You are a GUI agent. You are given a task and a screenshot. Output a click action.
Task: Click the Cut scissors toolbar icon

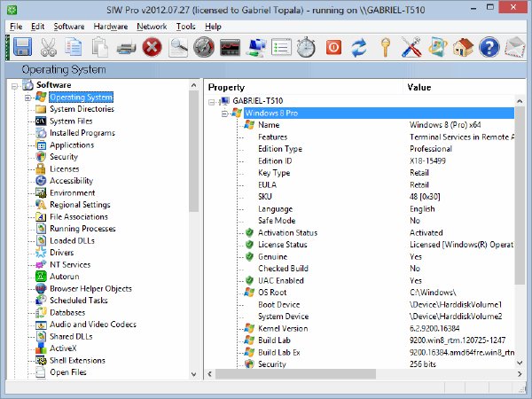coord(48,47)
